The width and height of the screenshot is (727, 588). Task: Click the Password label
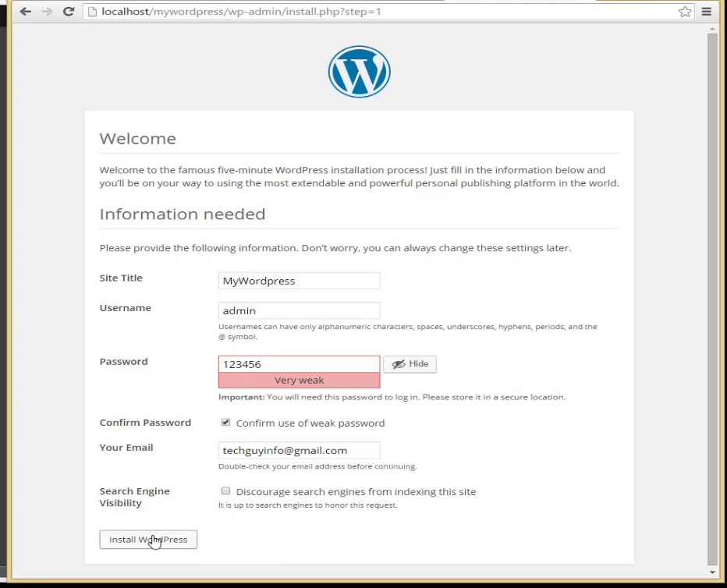[x=123, y=361]
